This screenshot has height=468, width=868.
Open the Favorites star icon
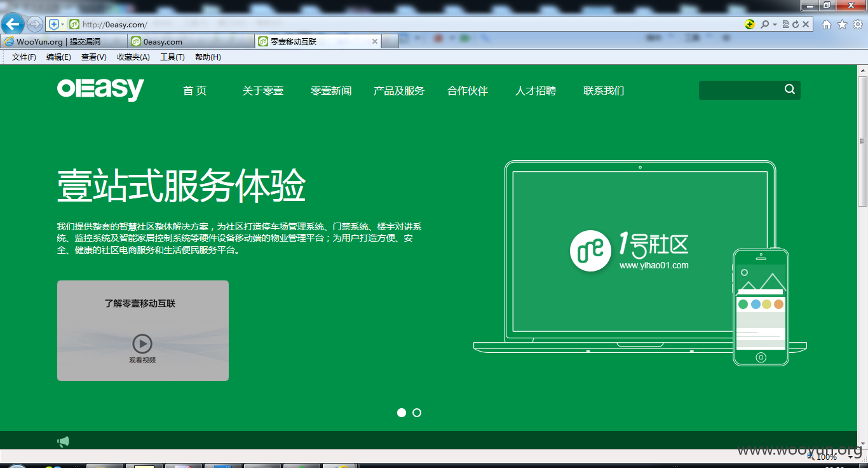842,24
